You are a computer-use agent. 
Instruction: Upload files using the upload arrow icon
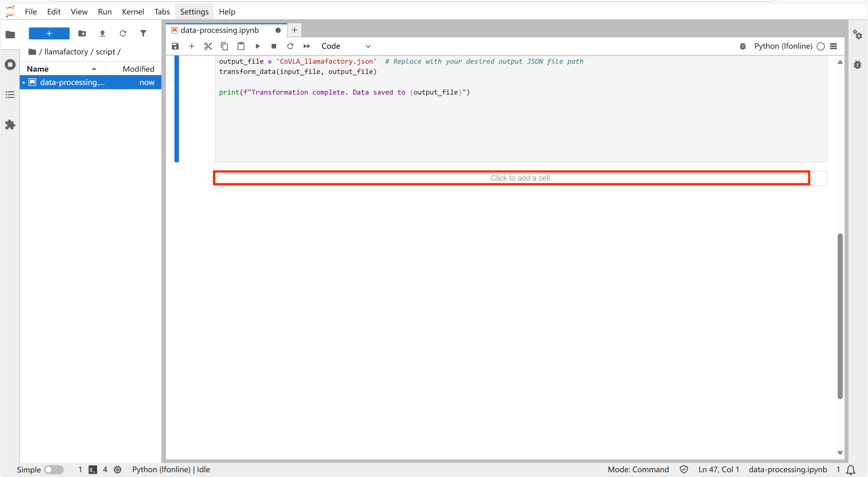102,33
